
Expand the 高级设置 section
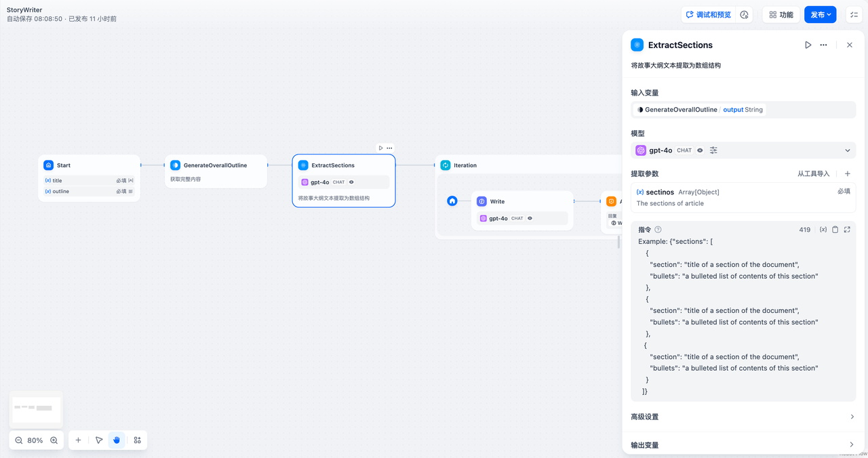pyautogui.click(x=743, y=417)
